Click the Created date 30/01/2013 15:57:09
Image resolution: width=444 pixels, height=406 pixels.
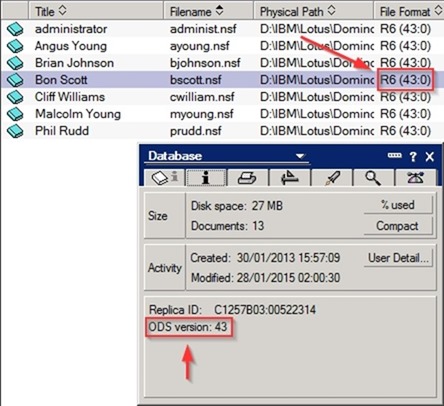pyautogui.click(x=288, y=258)
